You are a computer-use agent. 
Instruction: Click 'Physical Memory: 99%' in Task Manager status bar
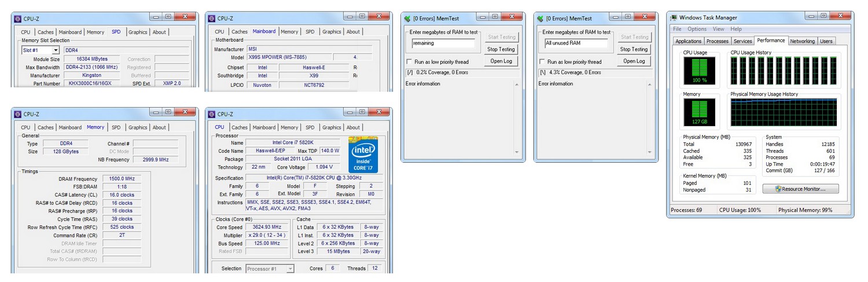[x=806, y=210]
